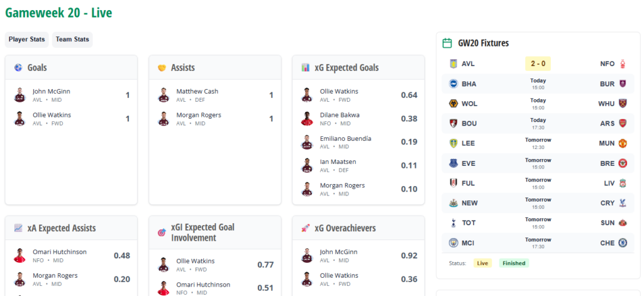This screenshot has height=296, width=644.
Task: Click the Manchester United club crest
Action: click(x=623, y=143)
